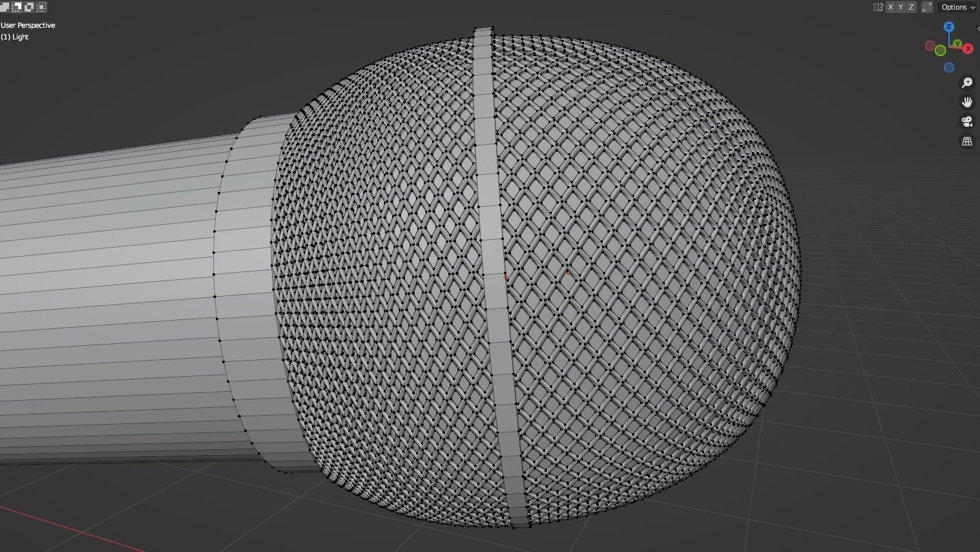Click the '(1) Light' label
The height and width of the screenshot is (552, 980).
[15, 37]
